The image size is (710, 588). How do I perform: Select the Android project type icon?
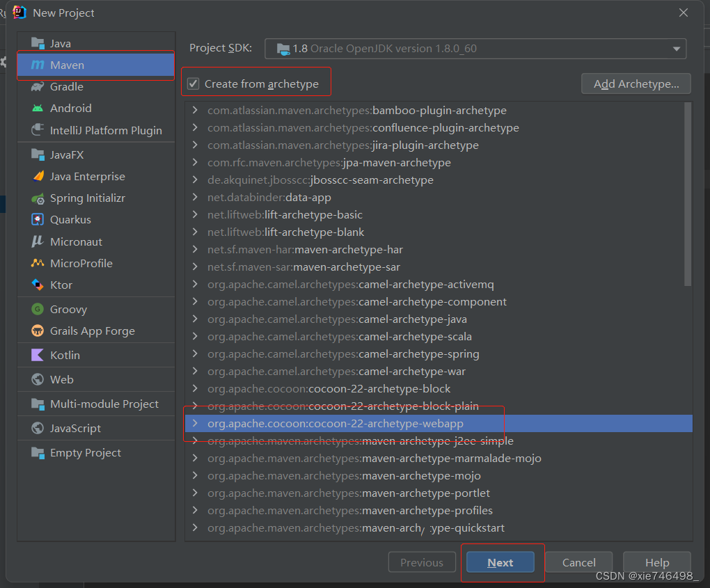pyautogui.click(x=38, y=108)
